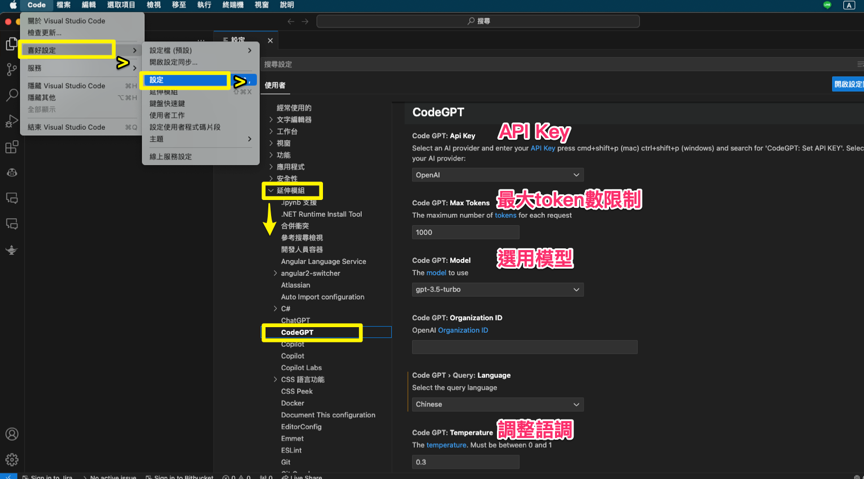Open the Query Language dropdown showing Chinese
The image size is (864, 479).
click(498, 404)
